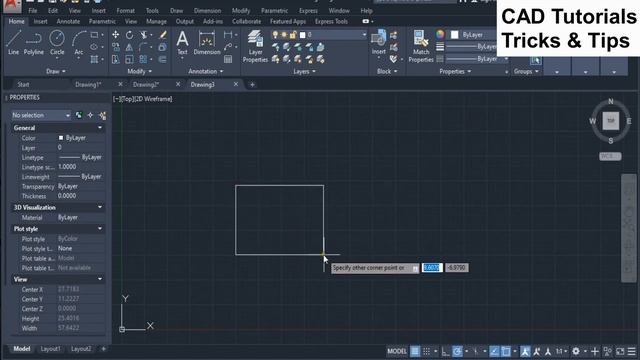Close the Drawing3 tab
640x360 pixels.
(236, 84)
